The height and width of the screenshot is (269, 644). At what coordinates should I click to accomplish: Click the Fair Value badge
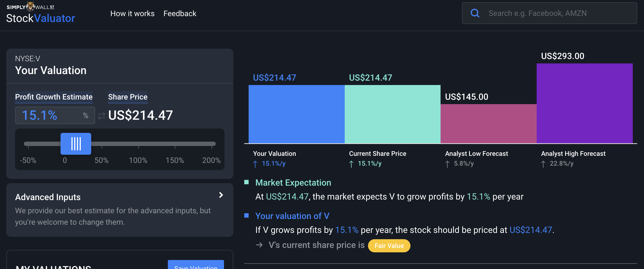(389, 245)
